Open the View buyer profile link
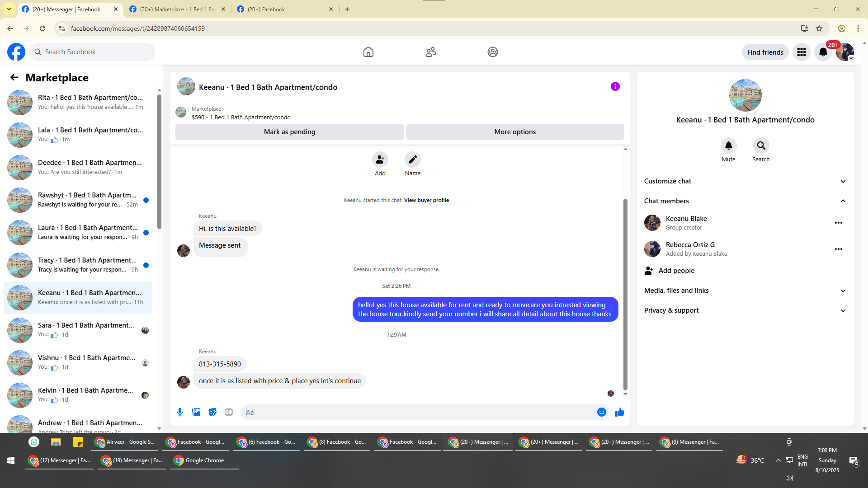This screenshot has height=488, width=868. [x=426, y=200]
